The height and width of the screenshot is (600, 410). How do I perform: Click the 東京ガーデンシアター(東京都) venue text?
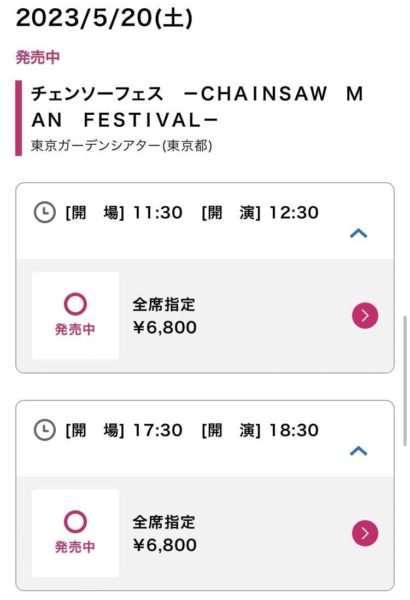click(x=121, y=146)
